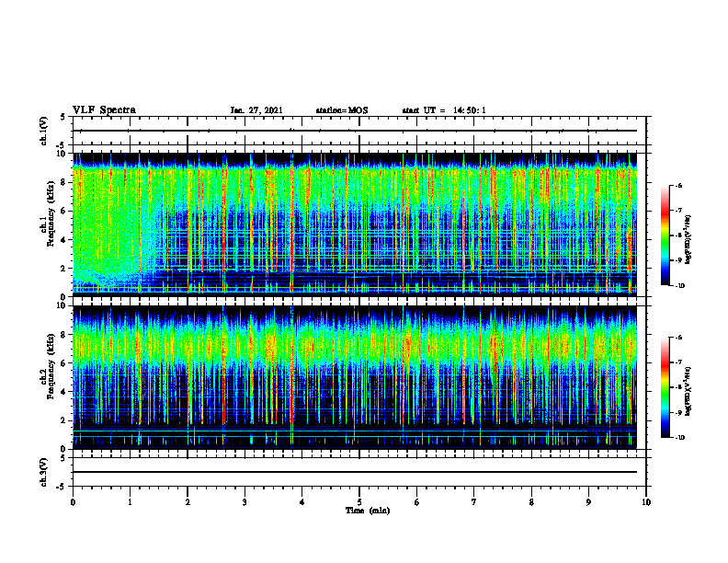Click the ch.2 color bar log(PSD) label

click(688, 391)
